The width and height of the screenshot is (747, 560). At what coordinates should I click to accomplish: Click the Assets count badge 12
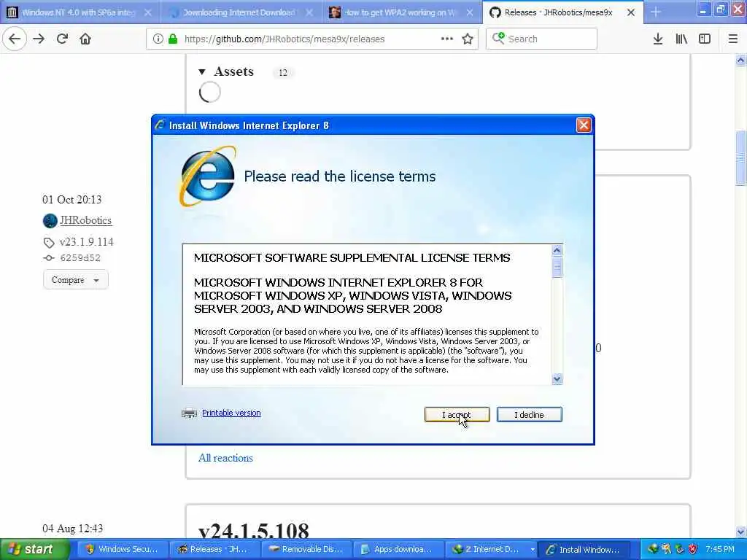tap(283, 72)
